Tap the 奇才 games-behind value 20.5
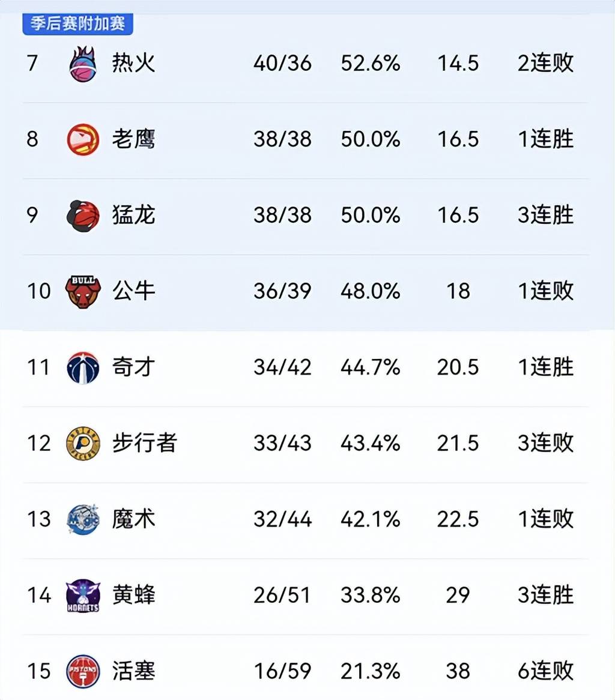 [458, 367]
